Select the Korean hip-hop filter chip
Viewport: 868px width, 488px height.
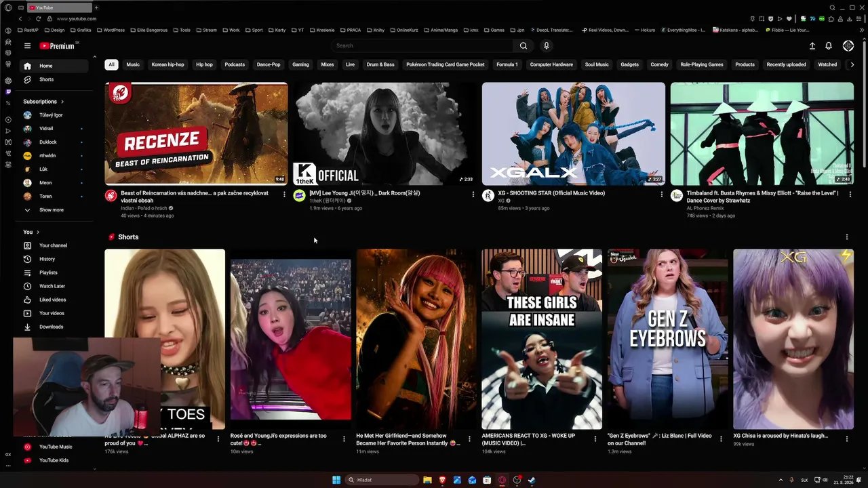pos(168,64)
